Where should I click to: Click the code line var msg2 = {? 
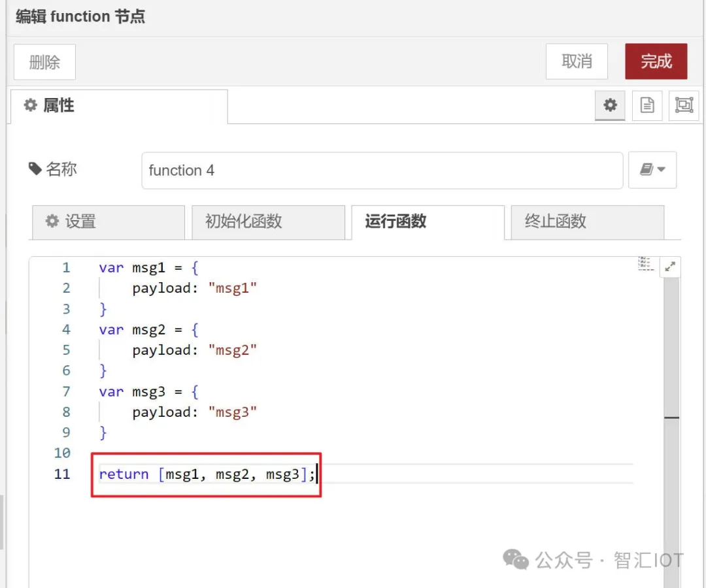pos(148,330)
